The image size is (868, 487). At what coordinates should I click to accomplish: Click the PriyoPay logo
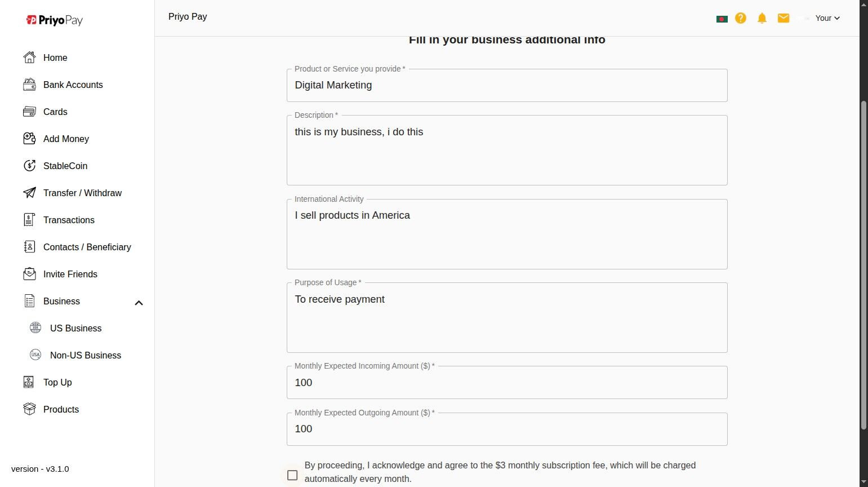point(55,20)
